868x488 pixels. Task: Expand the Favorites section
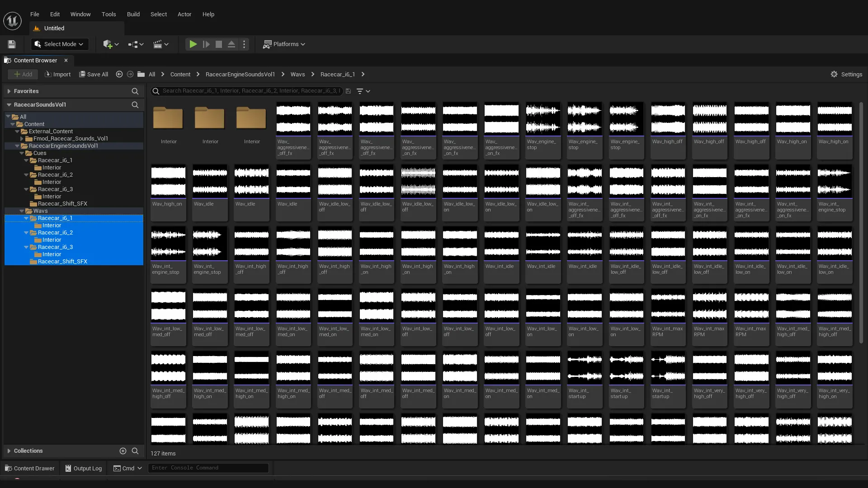pos(9,91)
